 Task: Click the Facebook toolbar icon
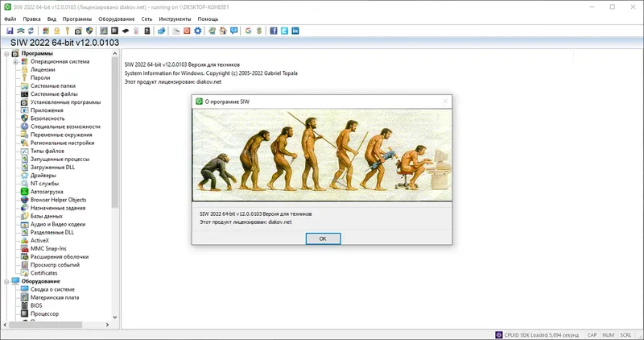pos(274,31)
